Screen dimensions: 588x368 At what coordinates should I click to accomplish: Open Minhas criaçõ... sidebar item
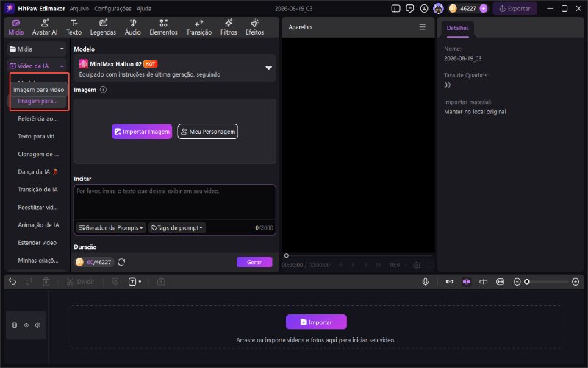tap(38, 261)
